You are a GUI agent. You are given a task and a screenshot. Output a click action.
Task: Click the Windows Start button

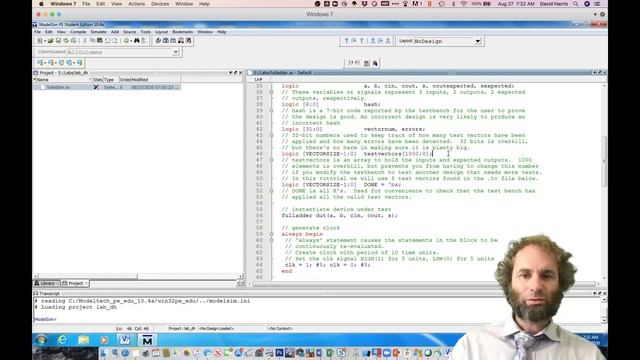pyautogui.click(x=42, y=340)
